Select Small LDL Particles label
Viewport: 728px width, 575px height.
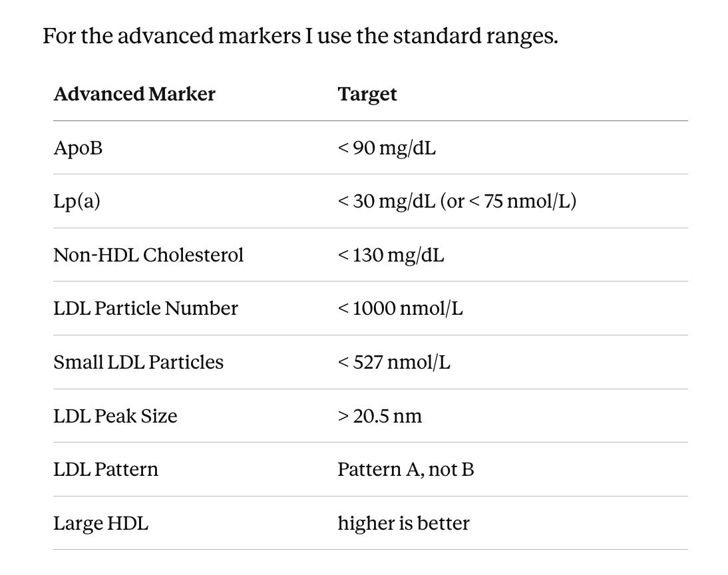coord(138,362)
